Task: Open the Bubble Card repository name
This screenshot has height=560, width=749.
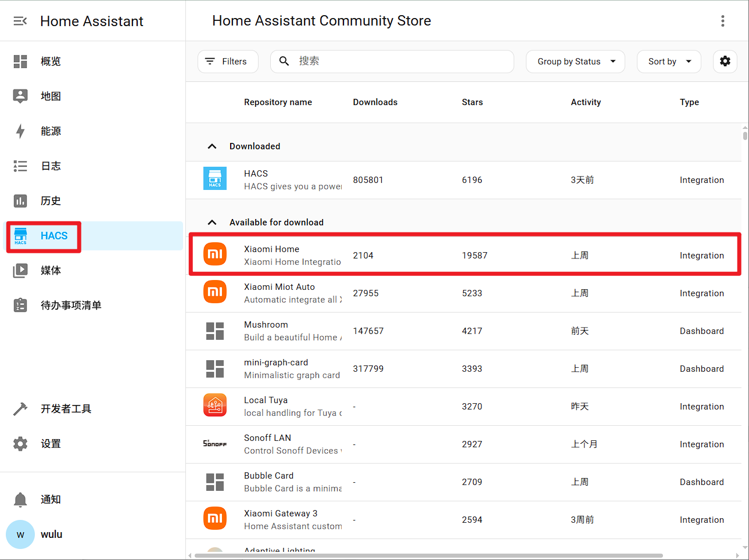Action: [x=268, y=476]
